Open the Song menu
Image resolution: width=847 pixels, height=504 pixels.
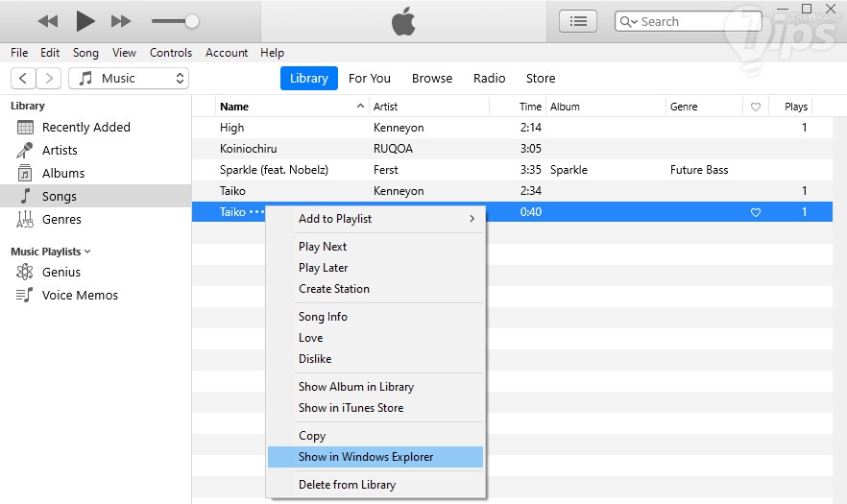coord(85,53)
